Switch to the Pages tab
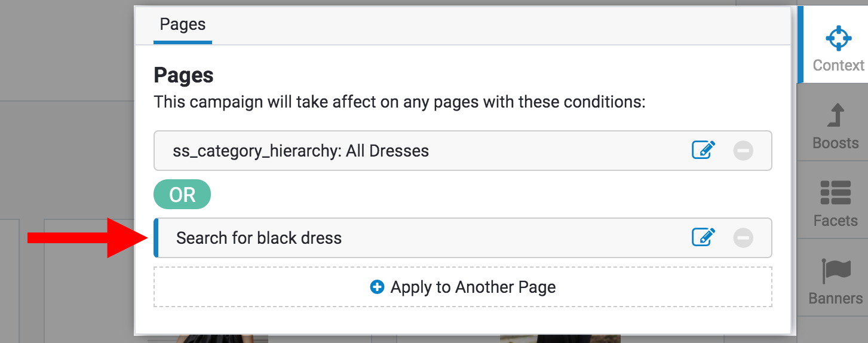Viewport: 868px width, 343px height. 183,24
